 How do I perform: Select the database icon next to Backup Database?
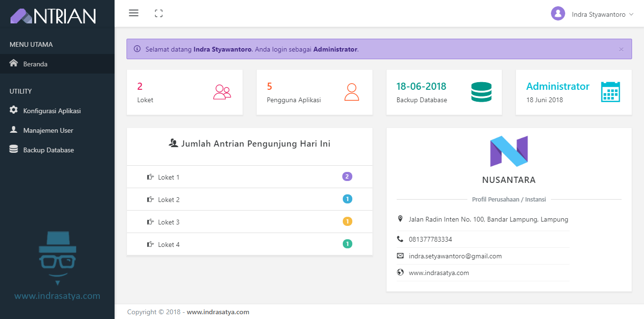tap(13, 149)
